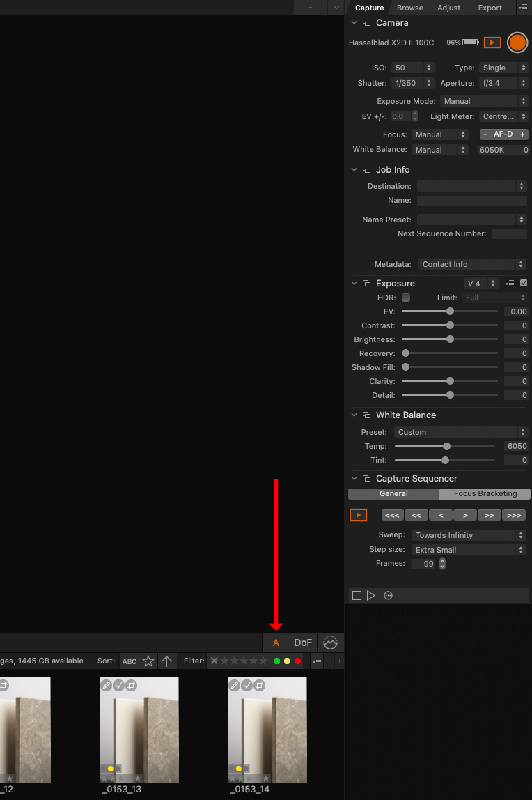Switch to the Export tab
Screen dimensions: 532x800
pos(490,8)
